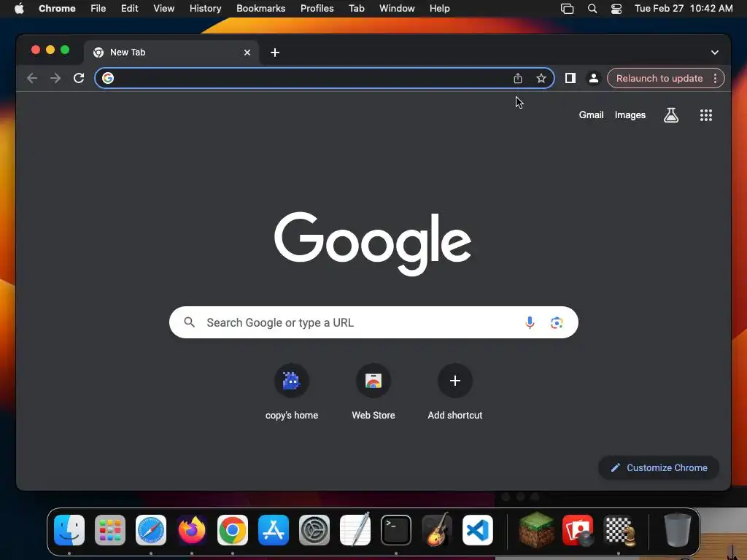
Task: Open the side panel icon
Action: click(570, 78)
